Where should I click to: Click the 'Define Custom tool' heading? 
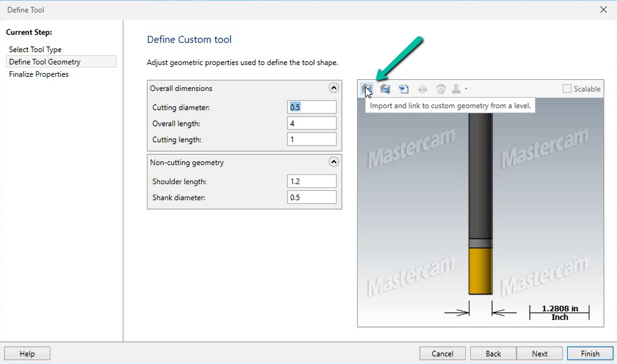tap(189, 40)
